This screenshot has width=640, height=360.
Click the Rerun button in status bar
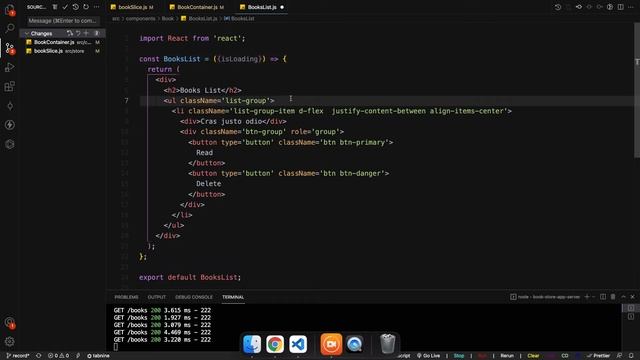(x=507, y=356)
